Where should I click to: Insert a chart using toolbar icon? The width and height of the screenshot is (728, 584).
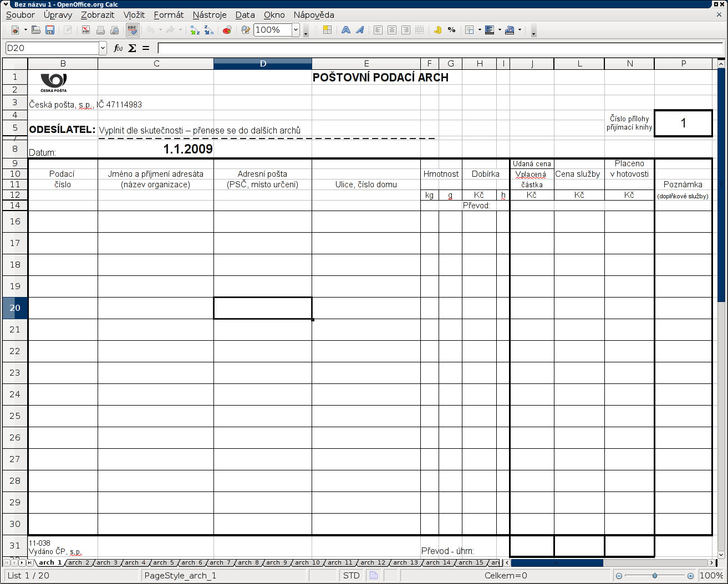pyautogui.click(x=227, y=30)
